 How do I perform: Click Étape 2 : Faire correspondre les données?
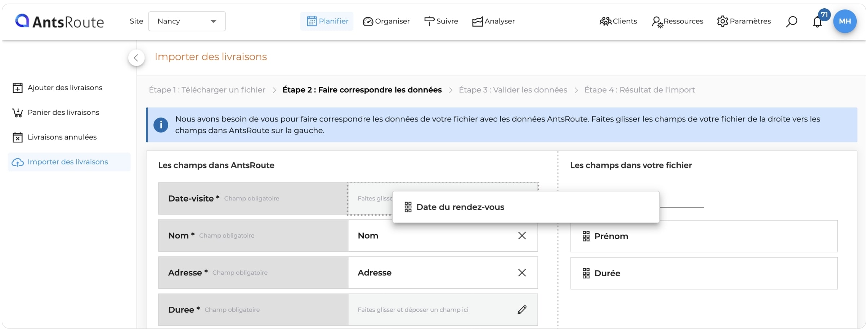tap(362, 90)
